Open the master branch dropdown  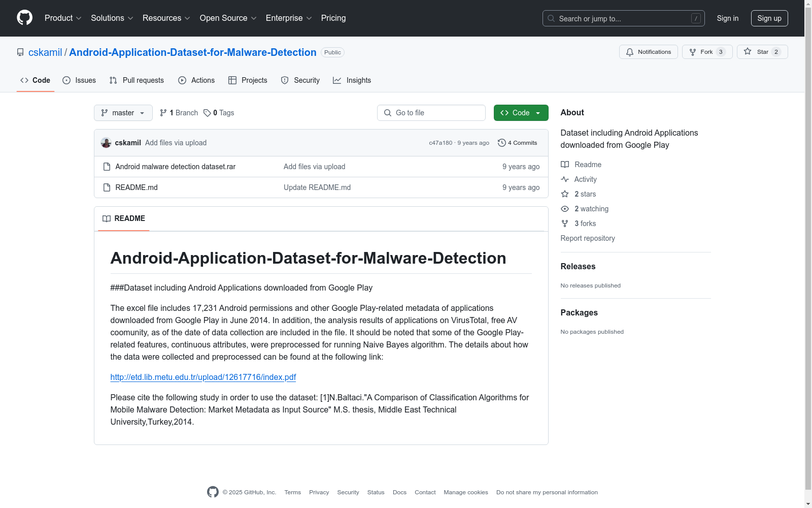tap(123, 113)
